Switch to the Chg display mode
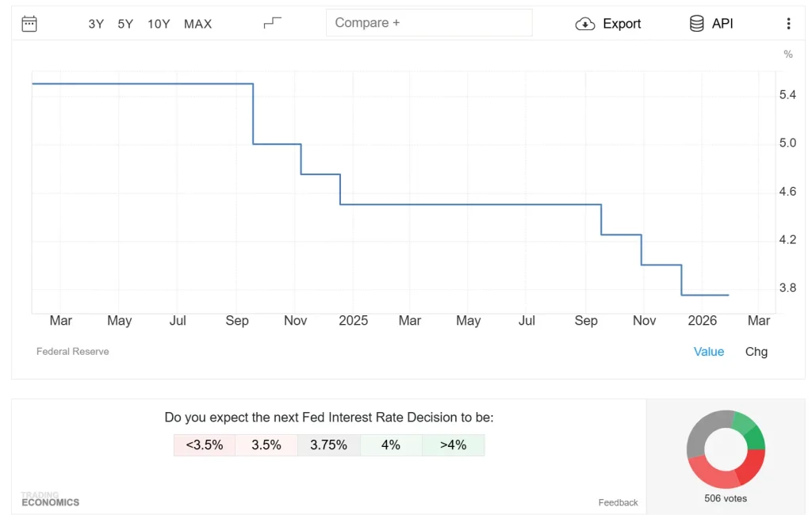Image resolution: width=812 pixels, height=515 pixels. pyautogui.click(x=755, y=351)
